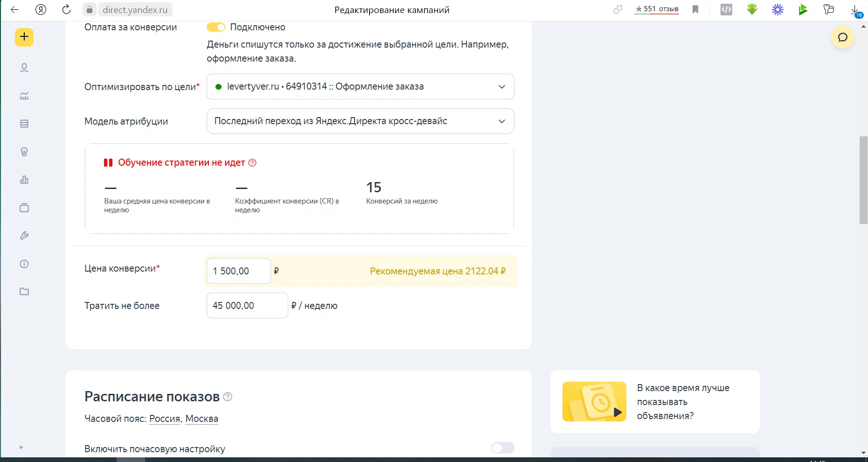Play the ad timing video thumbnail

click(x=594, y=401)
